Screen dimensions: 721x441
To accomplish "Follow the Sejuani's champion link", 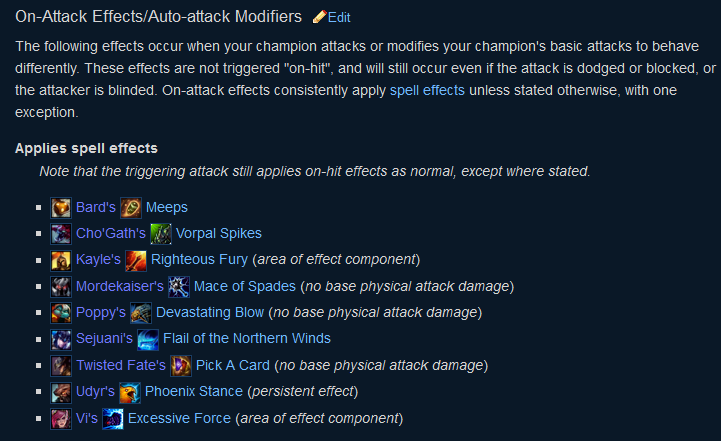I will 104,338.
